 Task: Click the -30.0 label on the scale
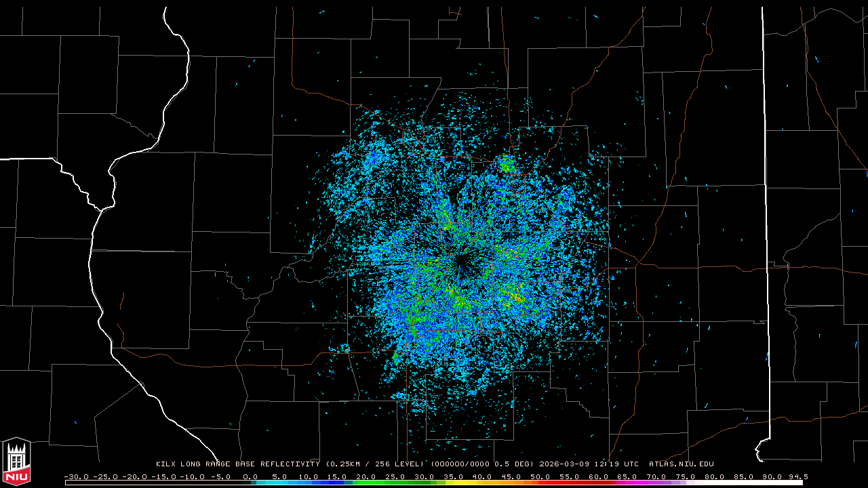(x=76, y=476)
